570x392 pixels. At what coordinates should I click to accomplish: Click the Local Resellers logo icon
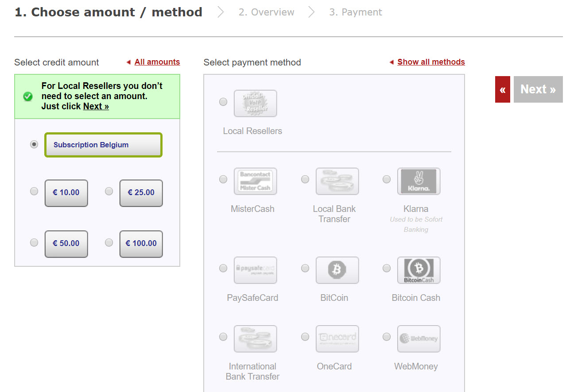tap(255, 104)
